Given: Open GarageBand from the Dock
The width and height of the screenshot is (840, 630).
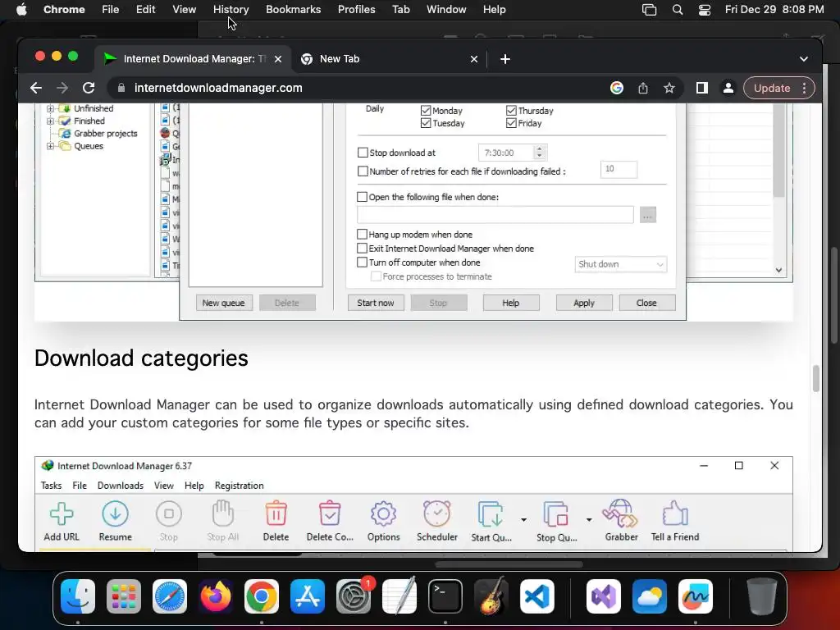Looking at the screenshot, I should click(491, 596).
